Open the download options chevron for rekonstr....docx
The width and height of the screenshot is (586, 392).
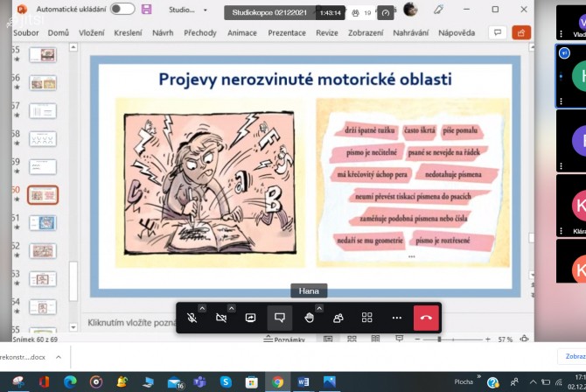59,357
